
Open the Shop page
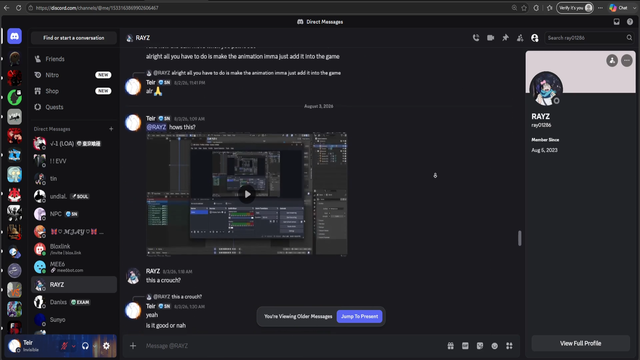point(74,91)
